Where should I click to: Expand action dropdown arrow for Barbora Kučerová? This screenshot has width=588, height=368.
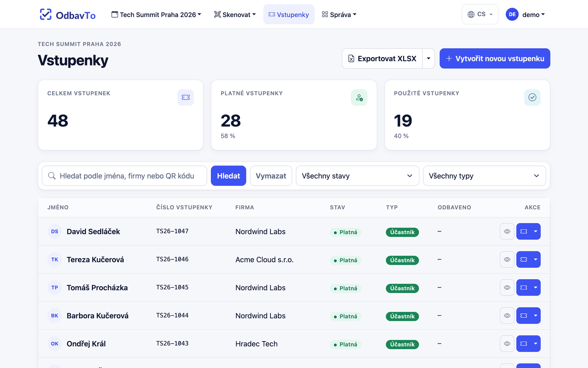point(536,315)
